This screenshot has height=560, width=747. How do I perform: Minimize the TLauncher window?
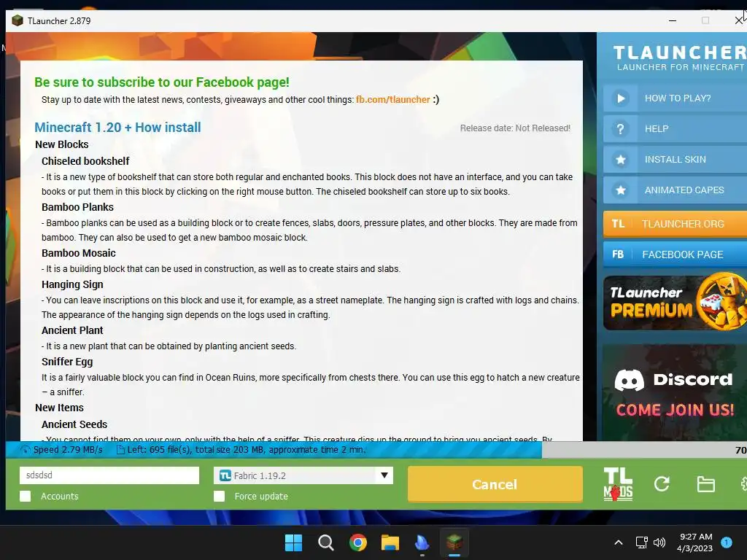click(673, 20)
